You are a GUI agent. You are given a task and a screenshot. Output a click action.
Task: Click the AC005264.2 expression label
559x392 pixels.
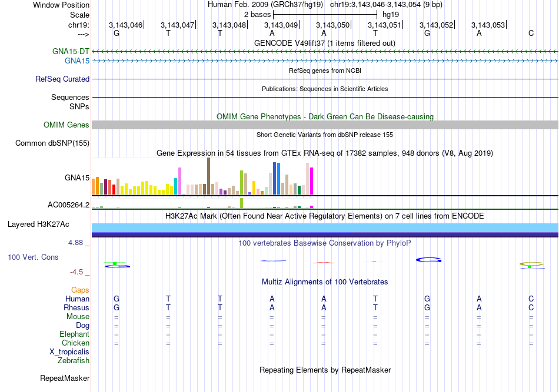click(68, 205)
